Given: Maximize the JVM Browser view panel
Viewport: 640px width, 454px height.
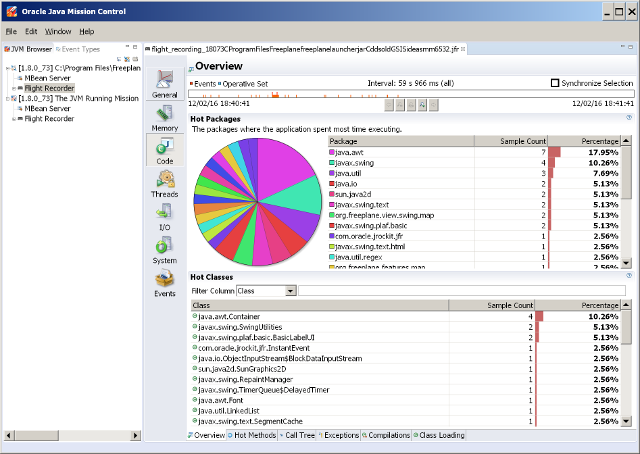Looking at the screenshot, I should 135,47.
